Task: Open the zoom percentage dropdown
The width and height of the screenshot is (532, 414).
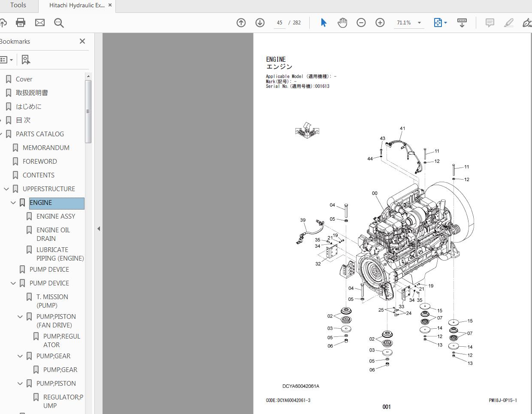Action: tap(419, 23)
